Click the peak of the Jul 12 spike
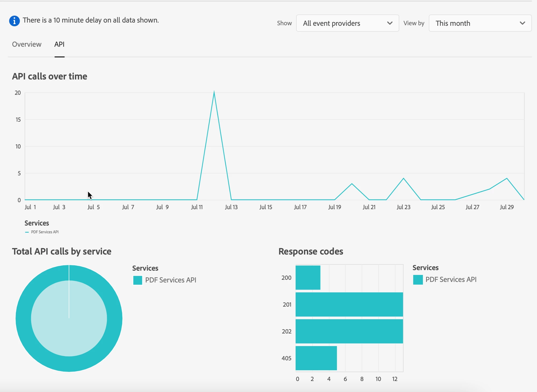 [214, 93]
